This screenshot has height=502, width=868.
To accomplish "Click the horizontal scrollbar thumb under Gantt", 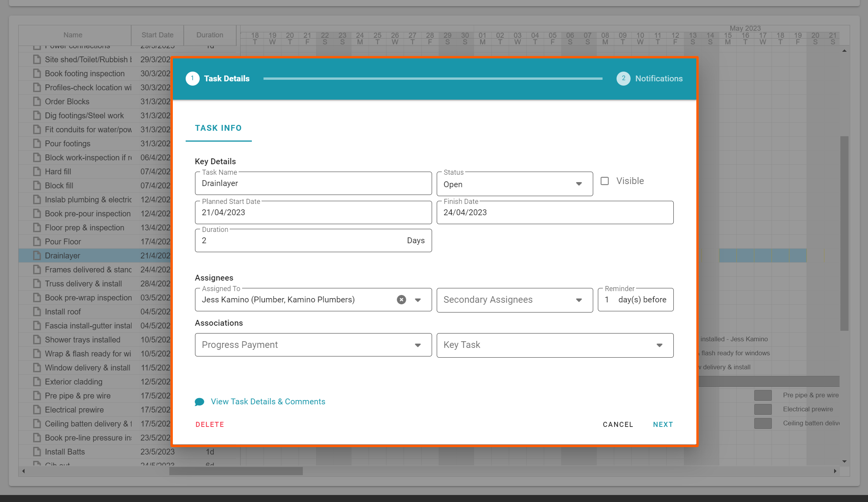I will coord(236,471).
